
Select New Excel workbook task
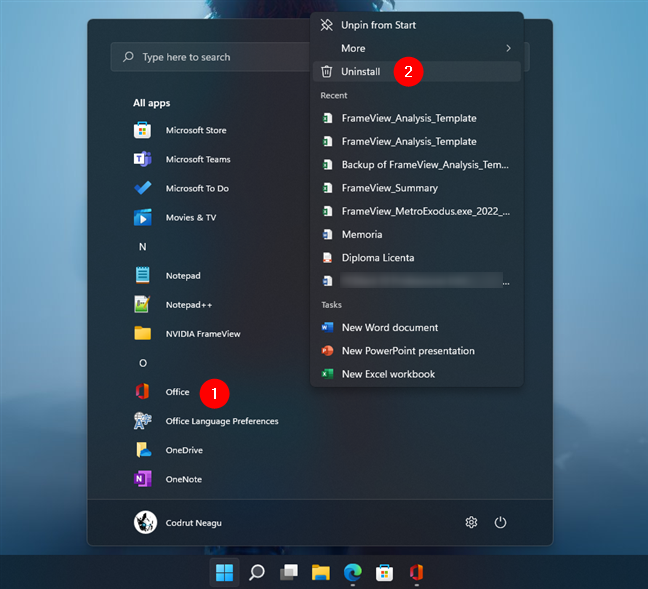click(417, 374)
